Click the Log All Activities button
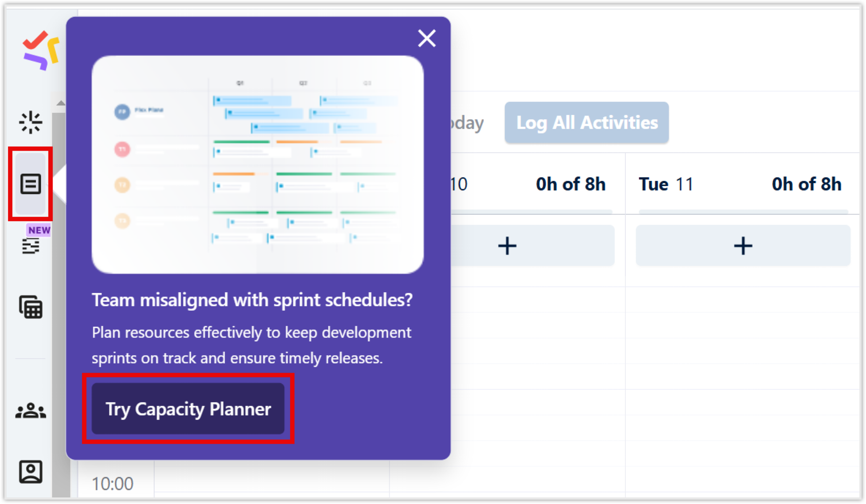Image resolution: width=866 pixels, height=504 pixels. [x=586, y=122]
